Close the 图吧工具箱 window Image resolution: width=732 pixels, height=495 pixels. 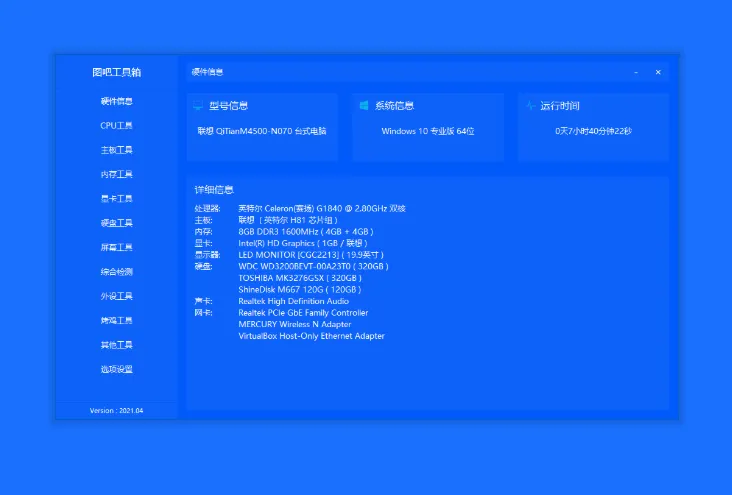(658, 72)
